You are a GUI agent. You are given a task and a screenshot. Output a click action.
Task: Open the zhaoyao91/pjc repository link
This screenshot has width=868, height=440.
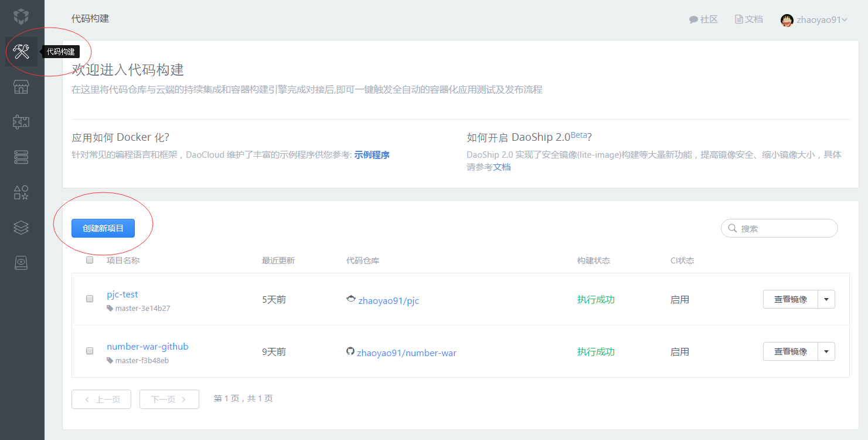pos(389,300)
